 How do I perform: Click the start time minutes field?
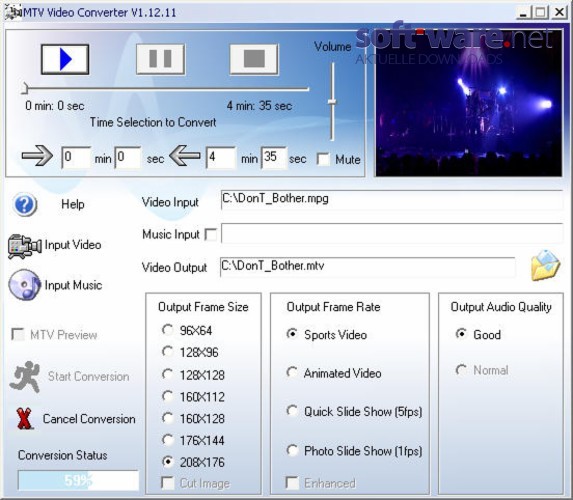pyautogui.click(x=76, y=158)
